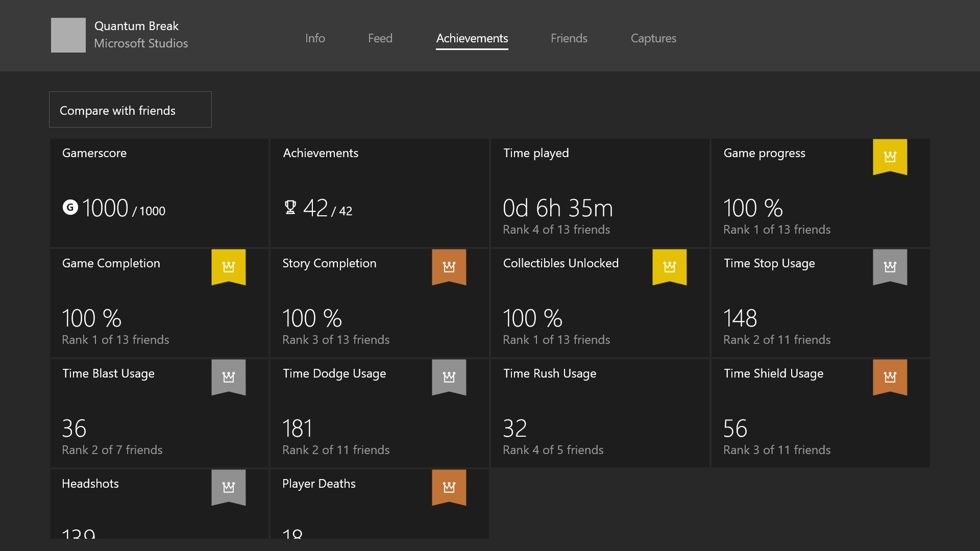The height and width of the screenshot is (551, 980).
Task: Click the trophy icon in Achievements tile
Action: pyautogui.click(x=290, y=207)
